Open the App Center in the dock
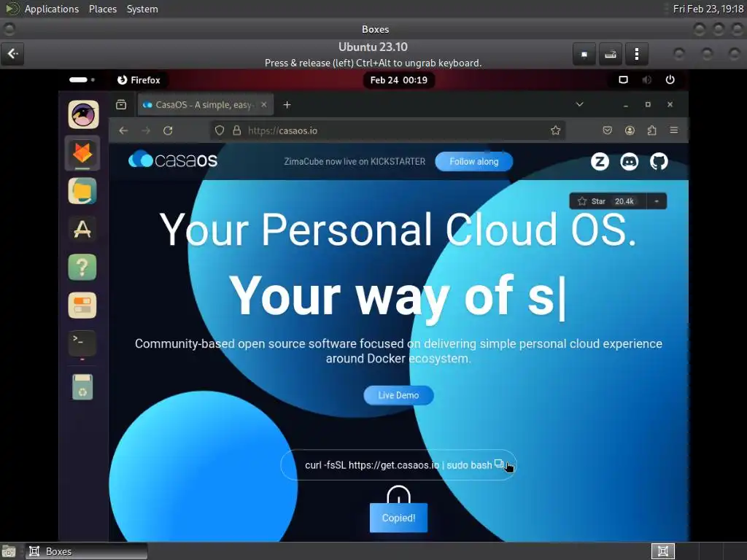This screenshot has height=560, width=747. tap(82, 229)
